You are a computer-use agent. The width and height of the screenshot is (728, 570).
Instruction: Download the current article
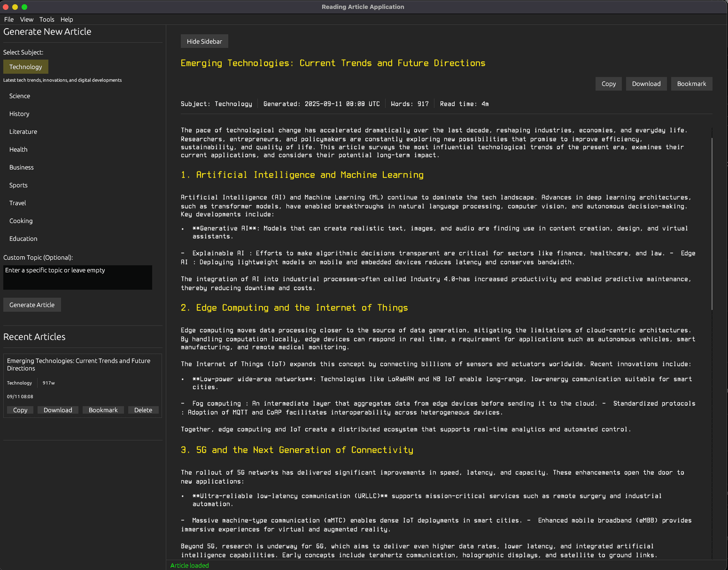(x=646, y=84)
